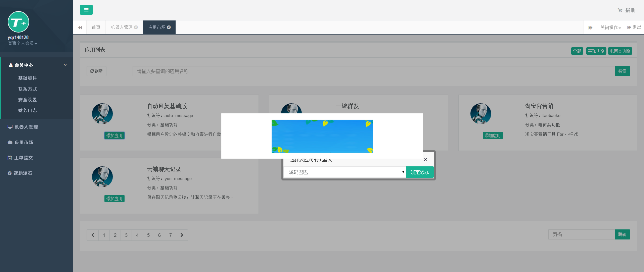Switch to the 首页 tab

pyautogui.click(x=96, y=28)
